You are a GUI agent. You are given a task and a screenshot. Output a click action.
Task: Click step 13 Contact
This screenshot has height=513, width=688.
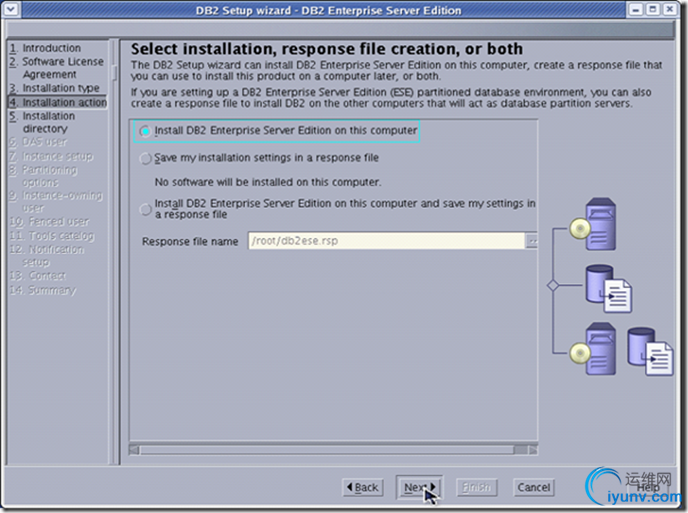(38, 276)
